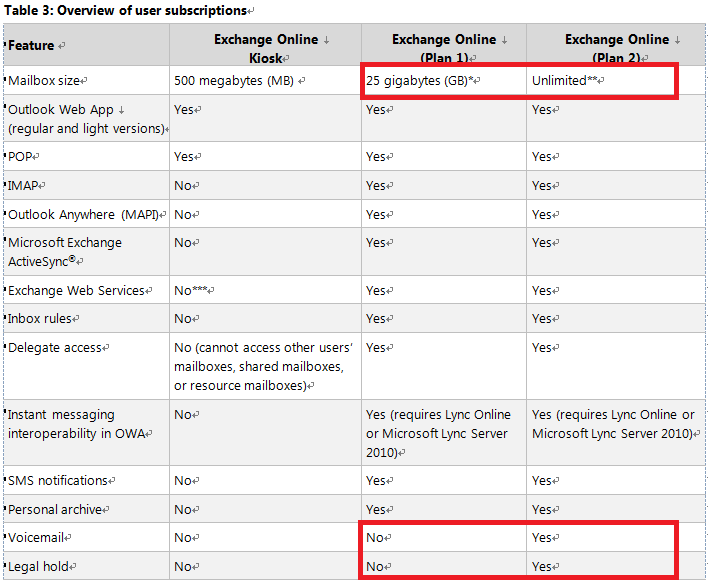This screenshot has width=708, height=583.
Task: Click the Plan 2 'Yes' in Delegate access row
Action: [541, 348]
